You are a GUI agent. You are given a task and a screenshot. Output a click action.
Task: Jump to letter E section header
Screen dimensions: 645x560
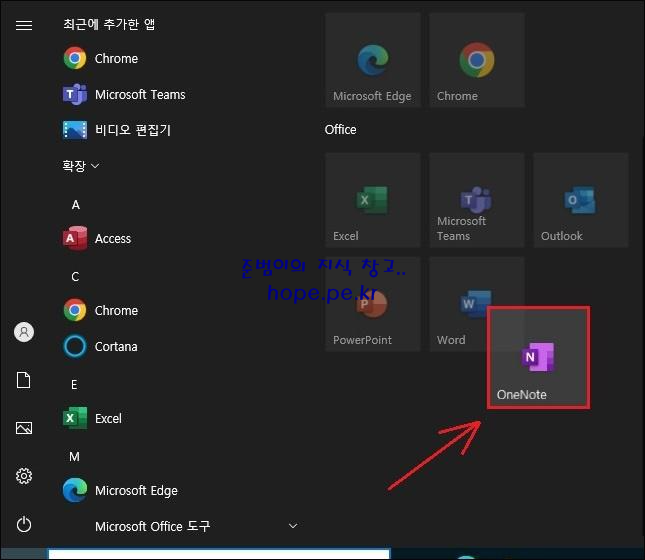74,385
